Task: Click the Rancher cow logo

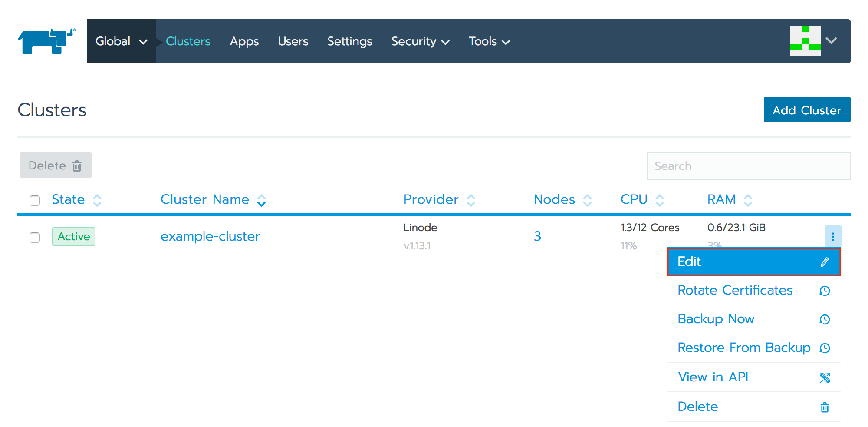Action: [x=46, y=41]
